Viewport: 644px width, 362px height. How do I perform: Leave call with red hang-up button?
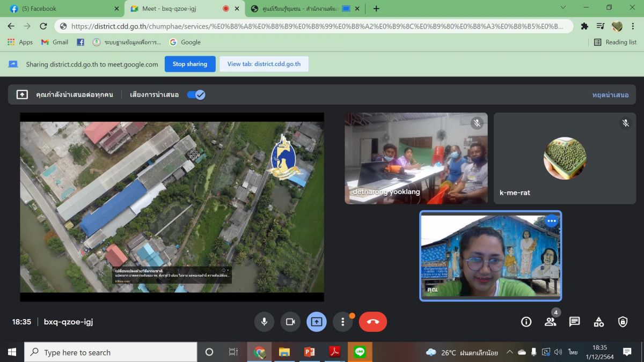point(373,322)
